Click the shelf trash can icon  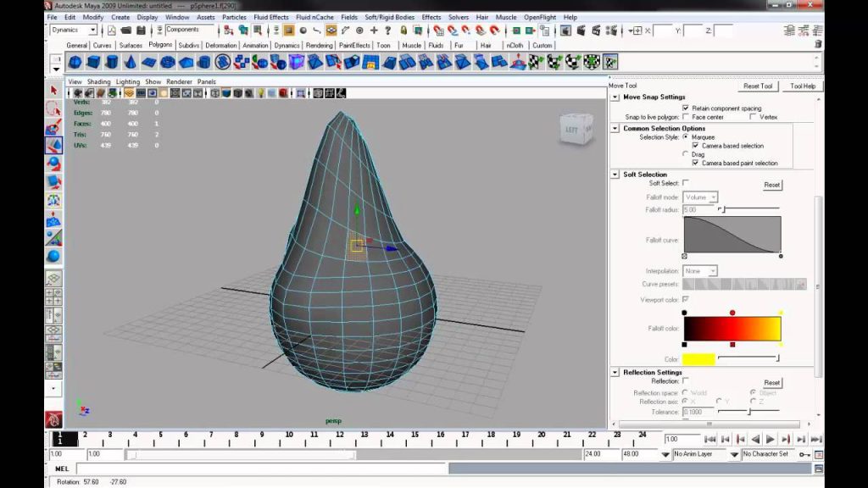(x=818, y=44)
